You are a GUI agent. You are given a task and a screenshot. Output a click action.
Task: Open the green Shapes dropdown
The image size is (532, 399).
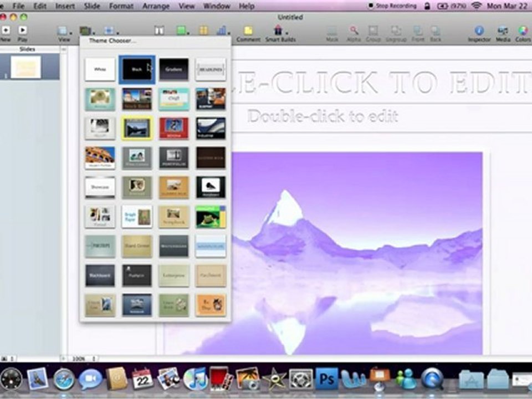tap(182, 31)
